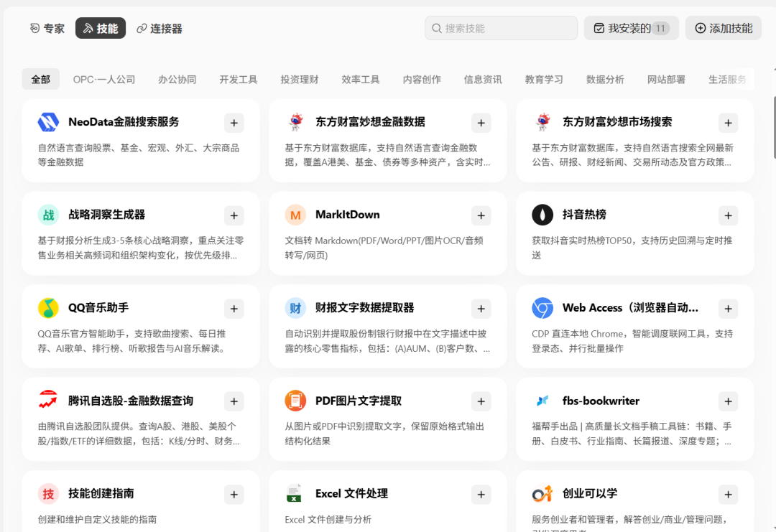Click the blue 财 icon of 财报文字数据提取器
This screenshot has width=776, height=532.
coord(295,307)
